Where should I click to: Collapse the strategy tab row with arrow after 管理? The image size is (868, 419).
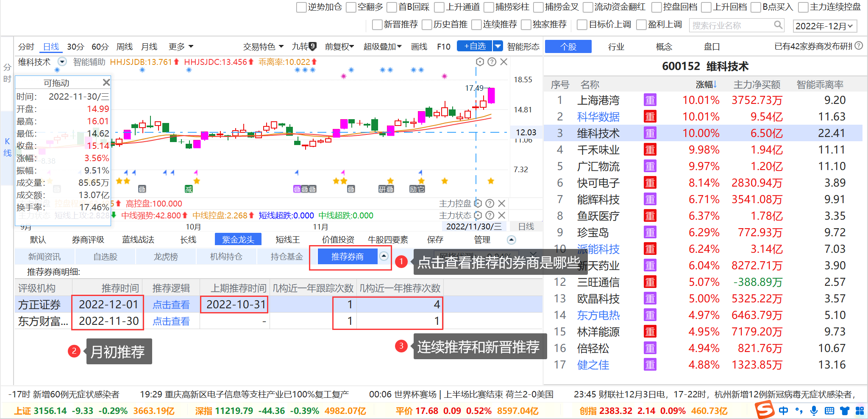pyautogui.click(x=512, y=240)
